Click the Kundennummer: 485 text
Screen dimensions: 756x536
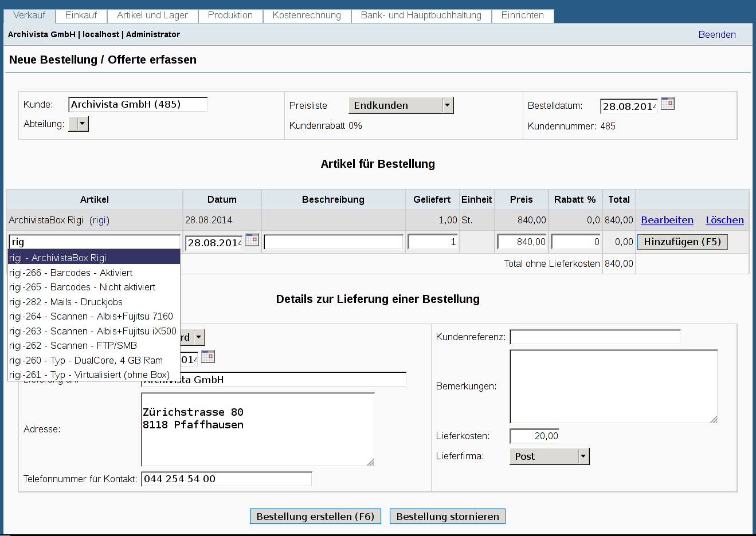click(x=571, y=126)
